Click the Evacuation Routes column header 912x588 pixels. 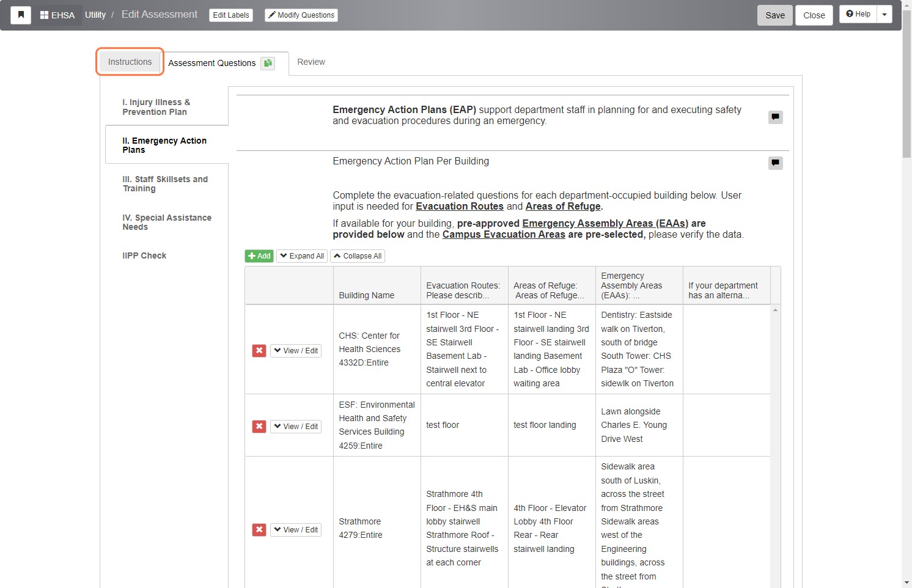coord(464,285)
